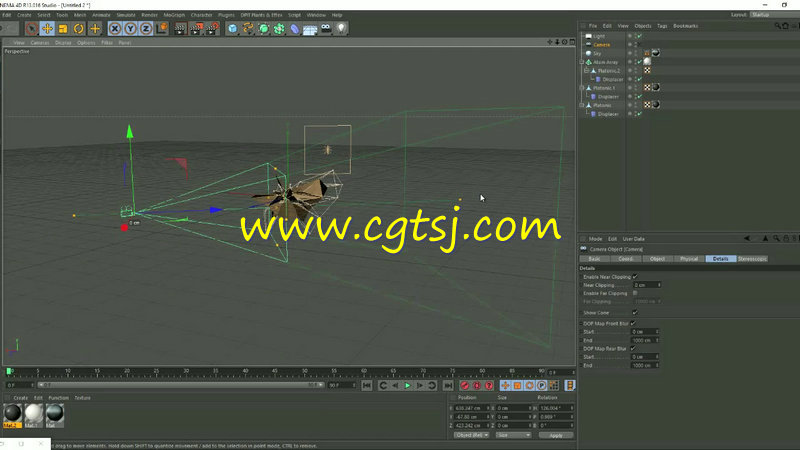800x450 pixels.
Task: Open the Object Manager Tags menu
Action: pyautogui.click(x=662, y=26)
